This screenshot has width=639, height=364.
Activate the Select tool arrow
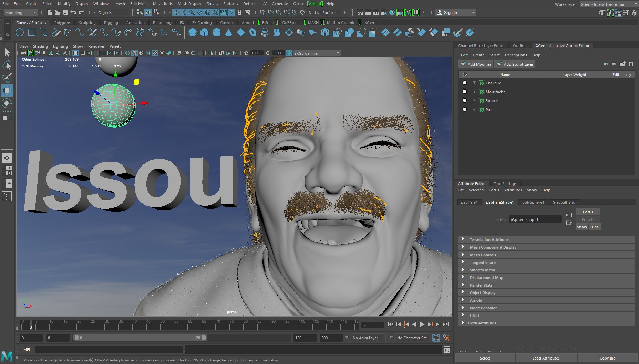[x=7, y=52]
